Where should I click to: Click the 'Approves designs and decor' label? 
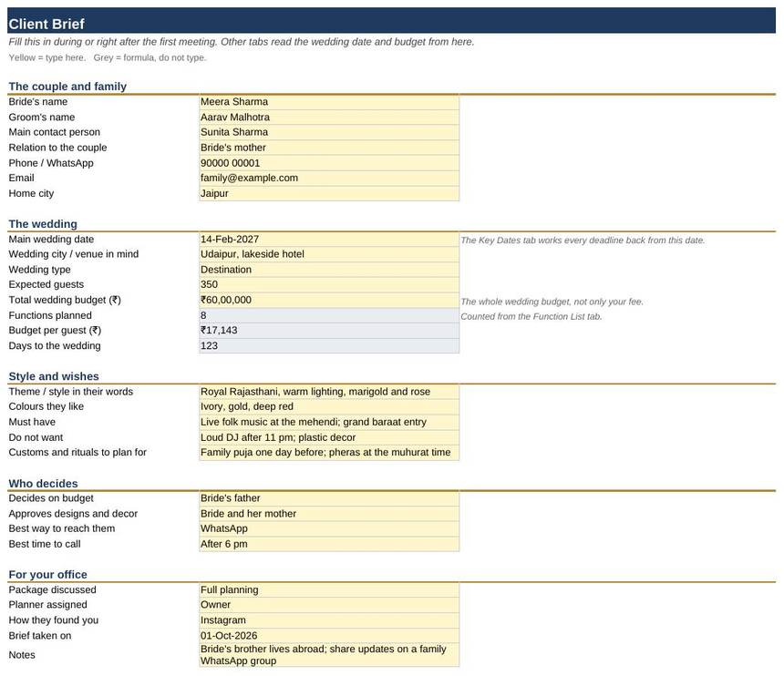point(73,514)
